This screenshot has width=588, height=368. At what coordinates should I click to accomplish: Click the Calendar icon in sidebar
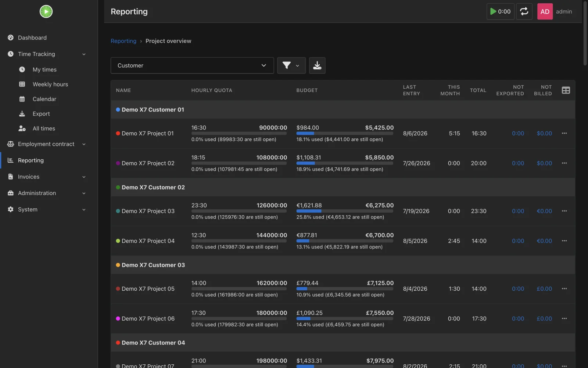pyautogui.click(x=22, y=99)
